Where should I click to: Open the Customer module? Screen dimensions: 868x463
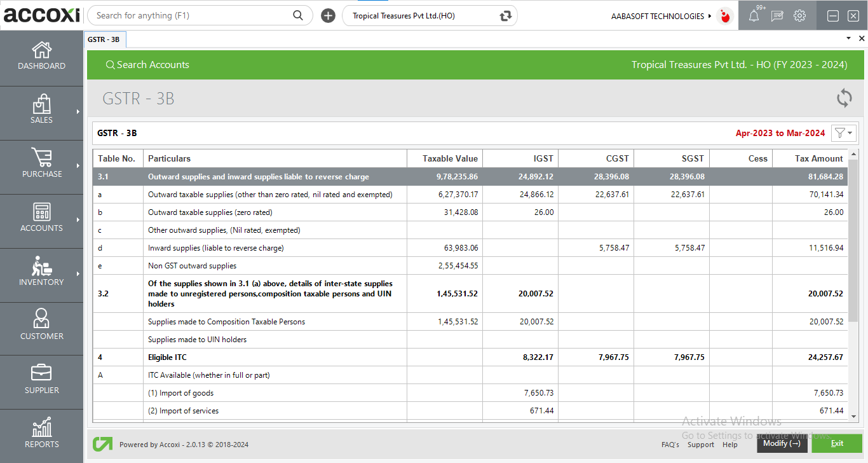[x=41, y=327]
